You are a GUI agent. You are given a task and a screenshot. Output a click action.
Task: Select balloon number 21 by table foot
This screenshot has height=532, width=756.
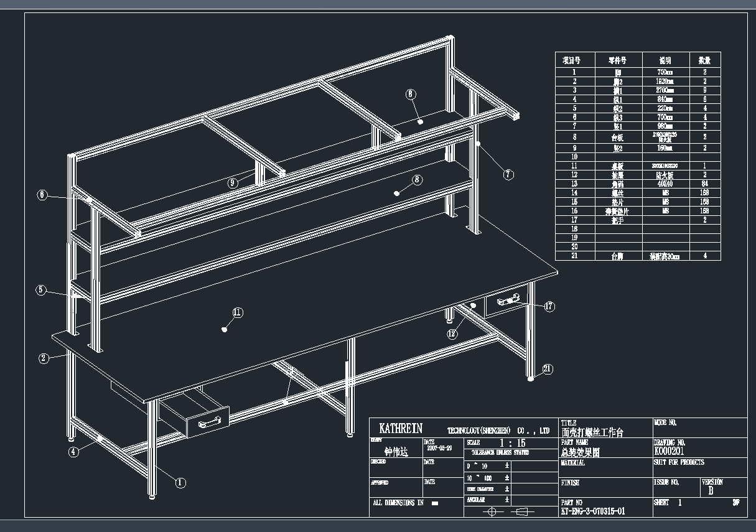548,369
